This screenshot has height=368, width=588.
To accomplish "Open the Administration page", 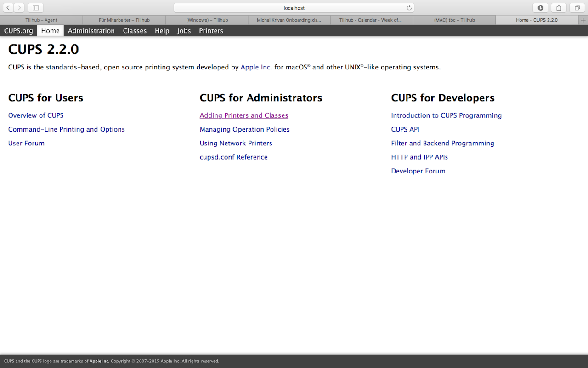I will 91,31.
